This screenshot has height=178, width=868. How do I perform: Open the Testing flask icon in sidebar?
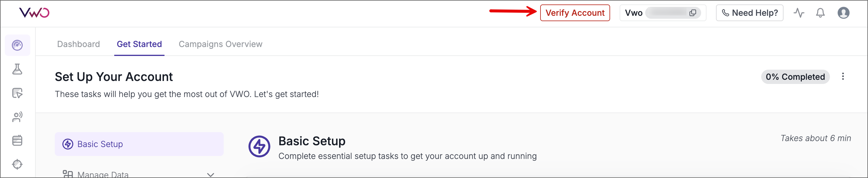[x=18, y=70]
